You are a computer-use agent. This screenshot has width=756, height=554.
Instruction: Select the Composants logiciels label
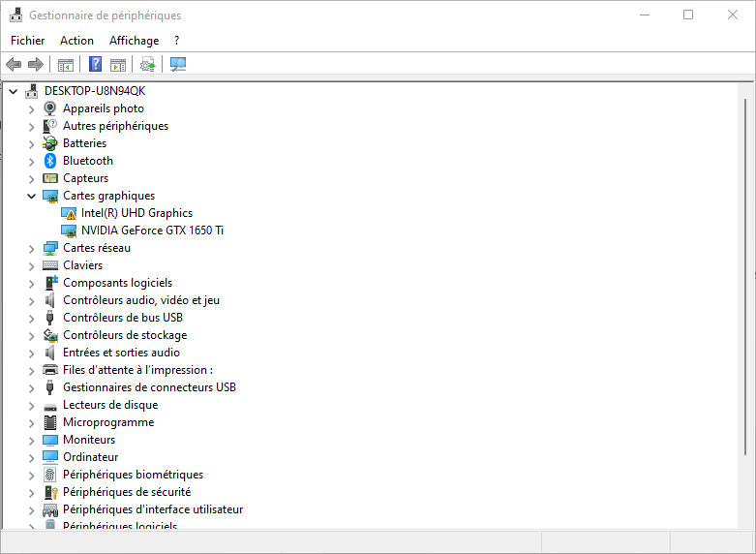[x=118, y=283]
